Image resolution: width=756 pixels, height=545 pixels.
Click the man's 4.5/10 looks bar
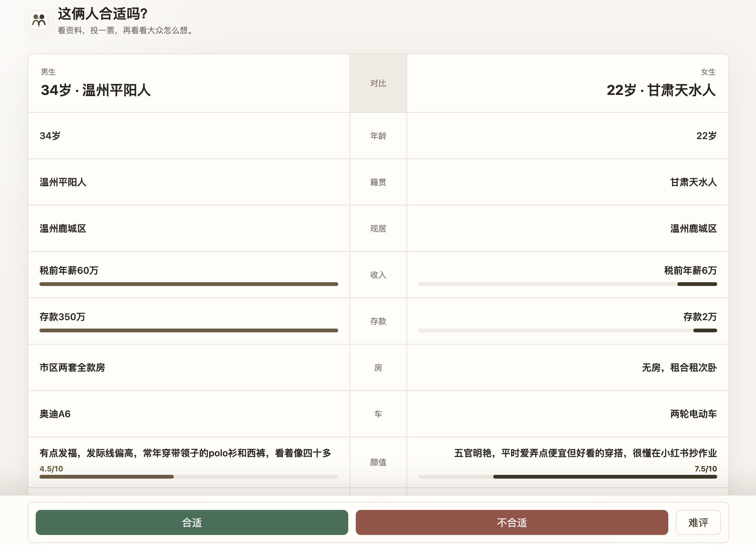point(189,477)
